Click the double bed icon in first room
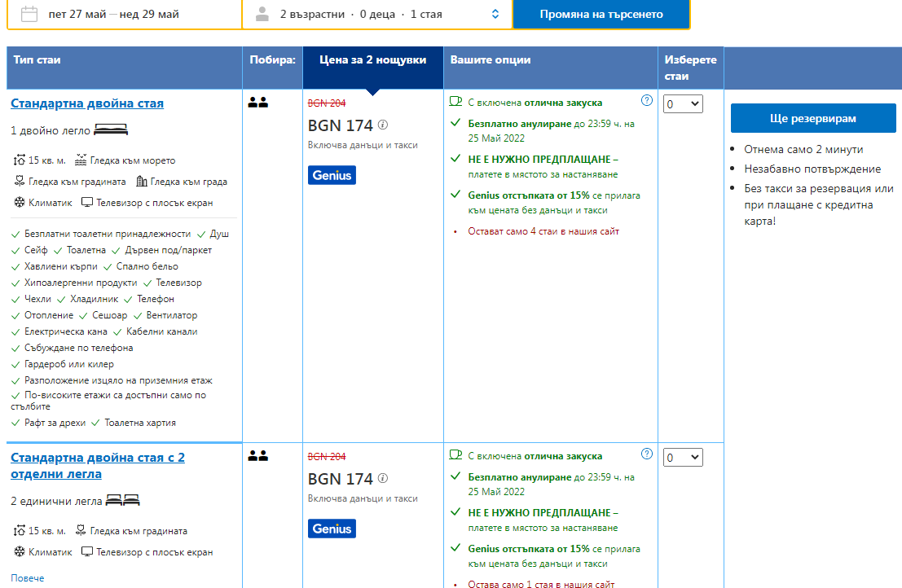 point(111,130)
